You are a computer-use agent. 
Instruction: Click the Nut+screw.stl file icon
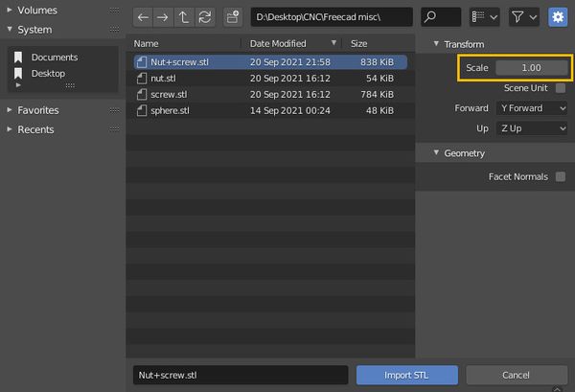click(142, 62)
